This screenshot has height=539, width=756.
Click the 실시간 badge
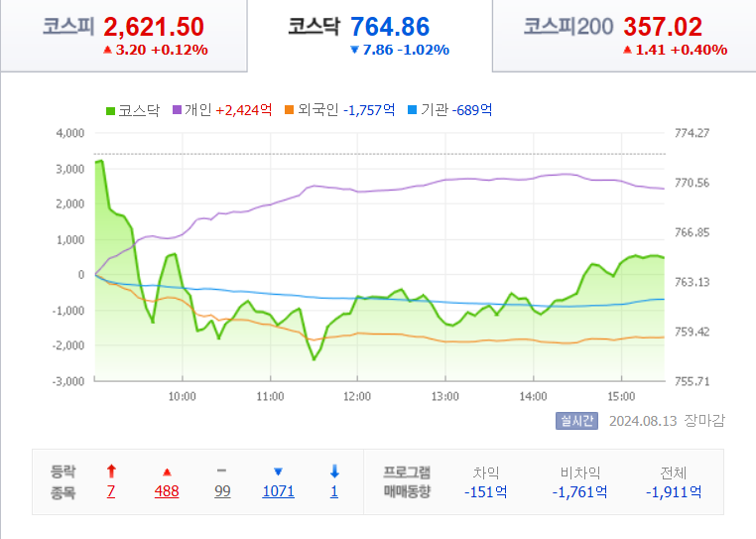(x=576, y=421)
